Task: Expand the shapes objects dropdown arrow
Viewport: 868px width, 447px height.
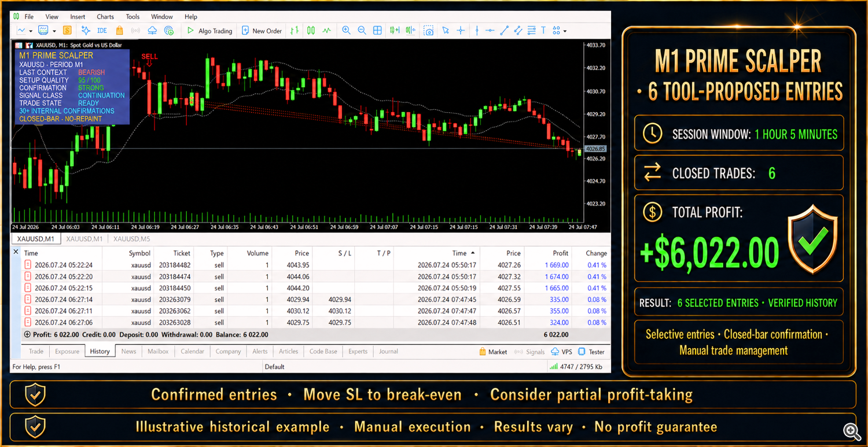Action: [565, 31]
